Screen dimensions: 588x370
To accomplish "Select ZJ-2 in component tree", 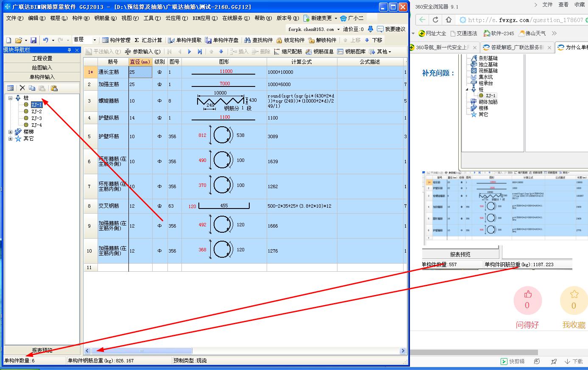I will (x=36, y=111).
